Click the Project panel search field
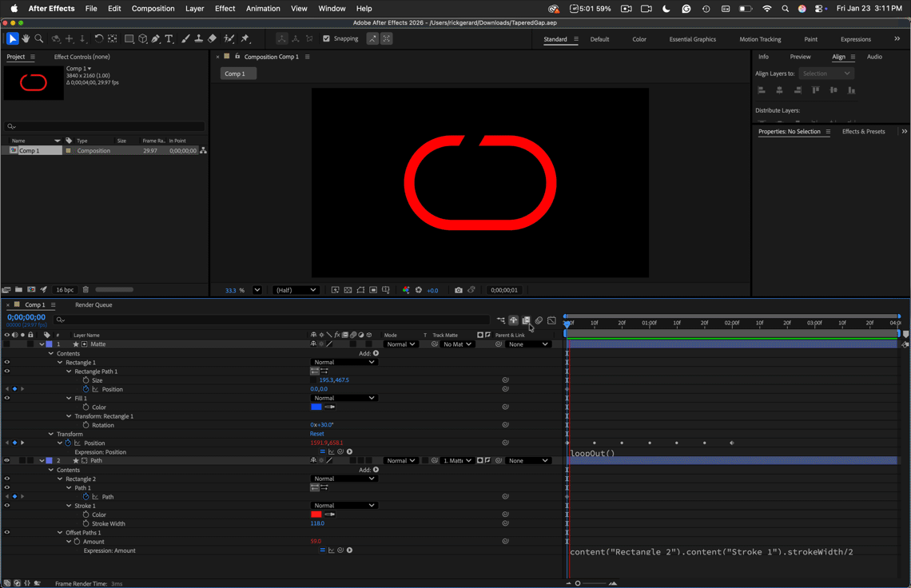Screen dimensions: 911x588 point(105,126)
